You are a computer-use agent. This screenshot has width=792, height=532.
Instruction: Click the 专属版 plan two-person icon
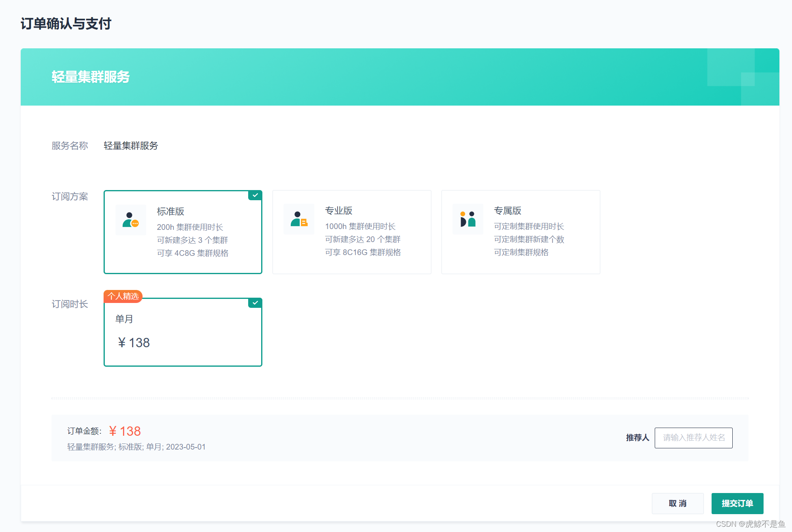468,219
